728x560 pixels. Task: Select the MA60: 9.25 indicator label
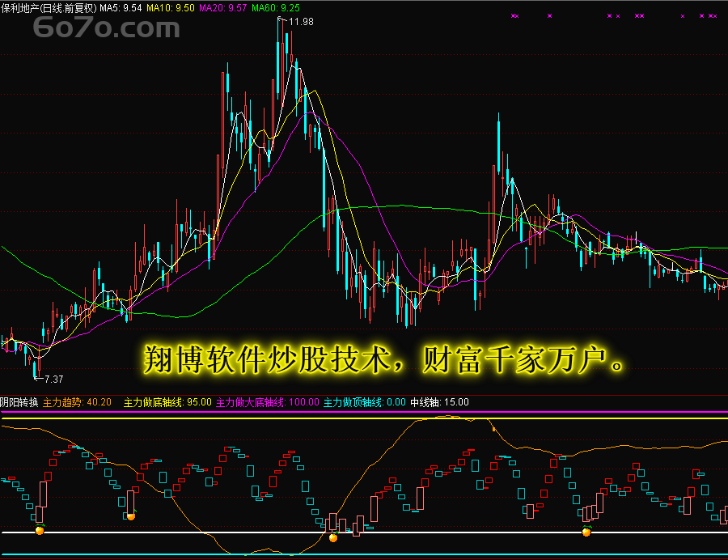tap(276, 8)
